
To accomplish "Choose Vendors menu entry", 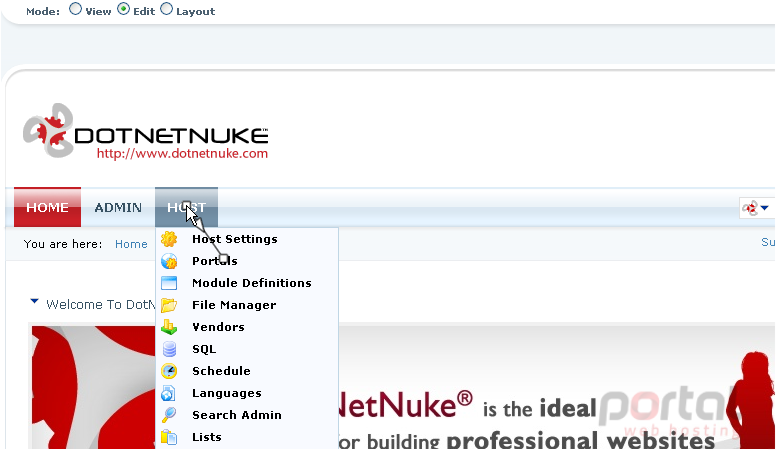I will click(x=247, y=327).
